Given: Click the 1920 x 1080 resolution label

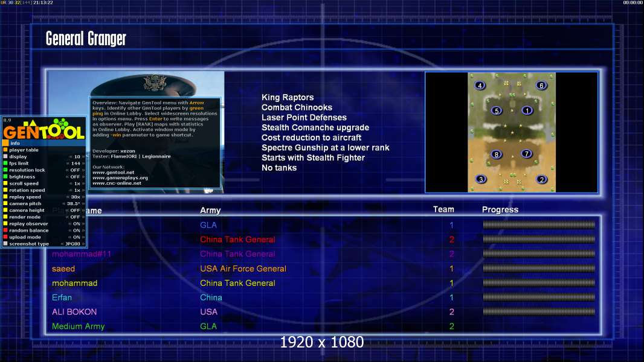Looking at the screenshot, I should point(321,342).
